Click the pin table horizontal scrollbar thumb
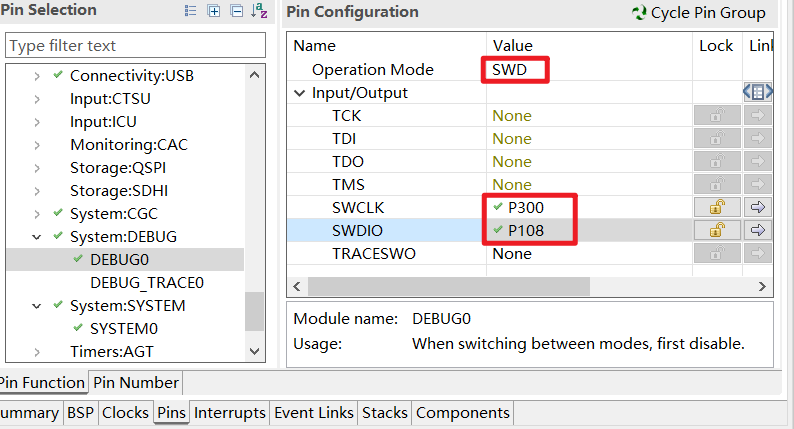 point(449,287)
